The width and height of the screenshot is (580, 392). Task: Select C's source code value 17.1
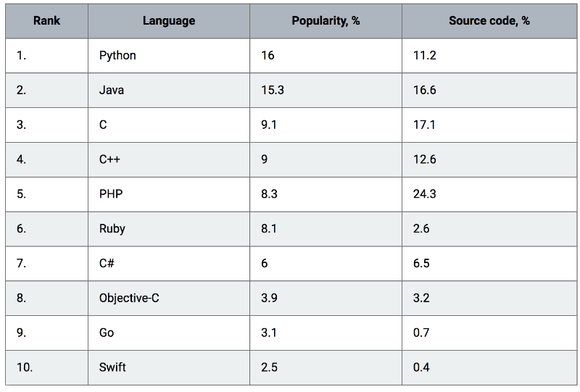[424, 125]
